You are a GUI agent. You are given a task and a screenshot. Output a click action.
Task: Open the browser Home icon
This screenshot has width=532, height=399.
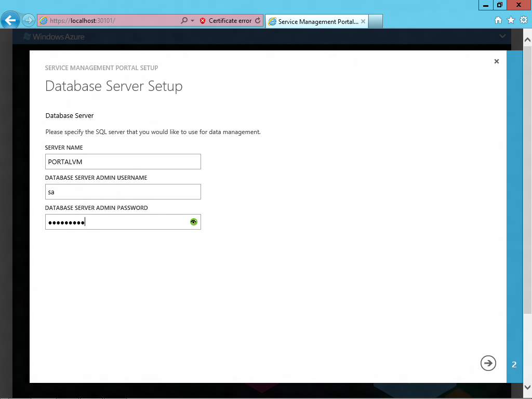498,20
